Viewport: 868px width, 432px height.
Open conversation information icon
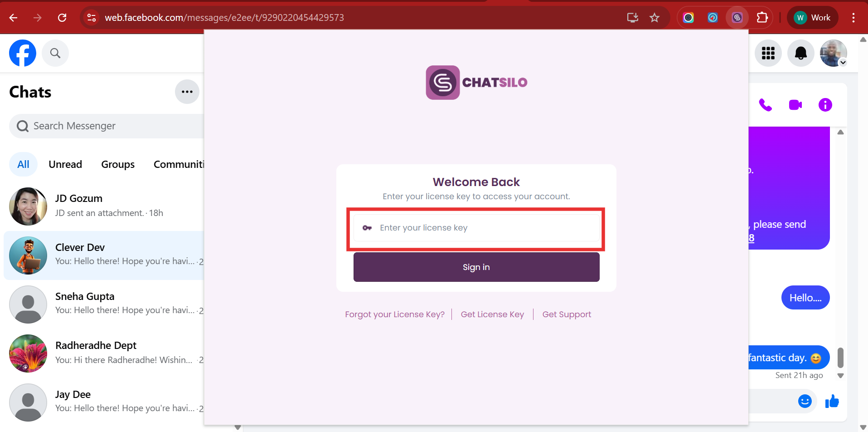click(x=825, y=105)
